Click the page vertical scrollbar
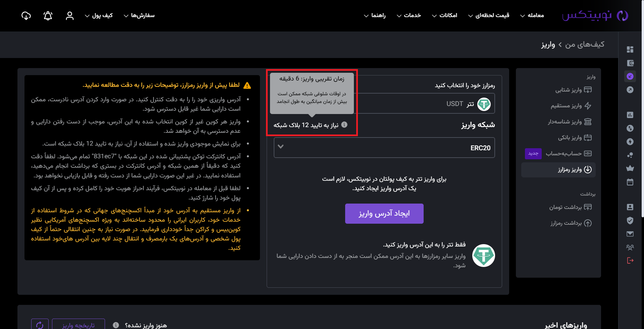Image resolution: width=644 pixels, height=329 pixels. [x=642, y=108]
